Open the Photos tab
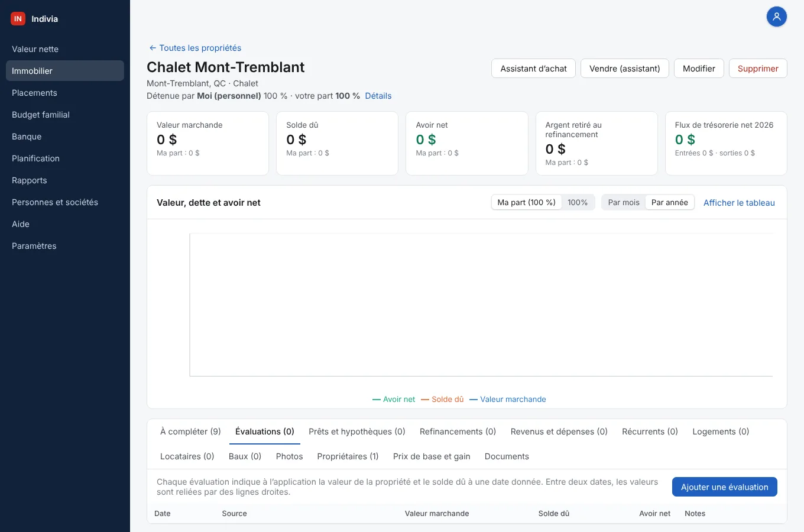The image size is (804, 532). point(289,456)
